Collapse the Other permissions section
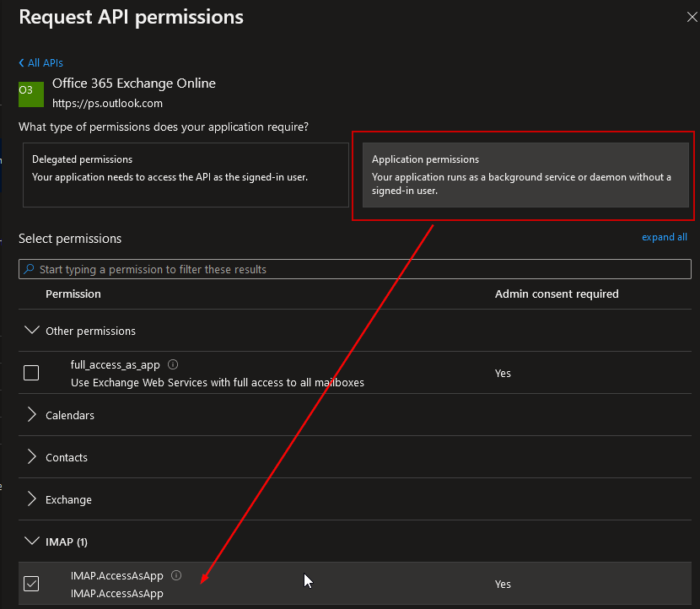This screenshot has height=609, width=700. [32, 331]
